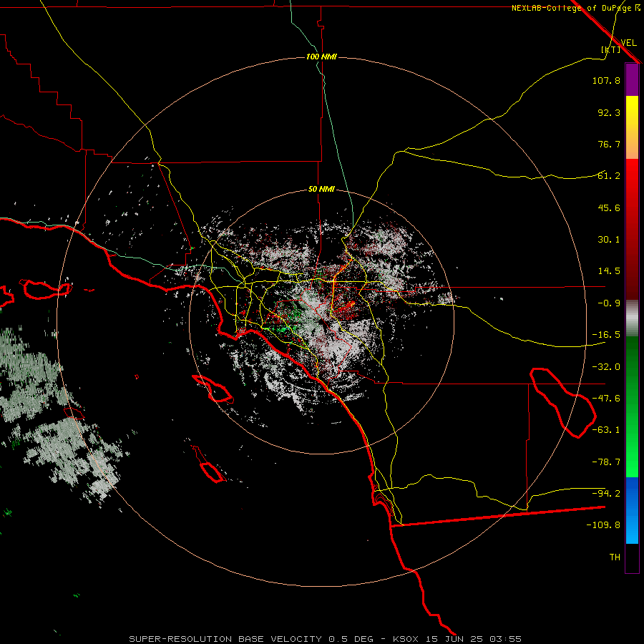
Task: Click the -109.8 scale value
Action: [603, 525]
